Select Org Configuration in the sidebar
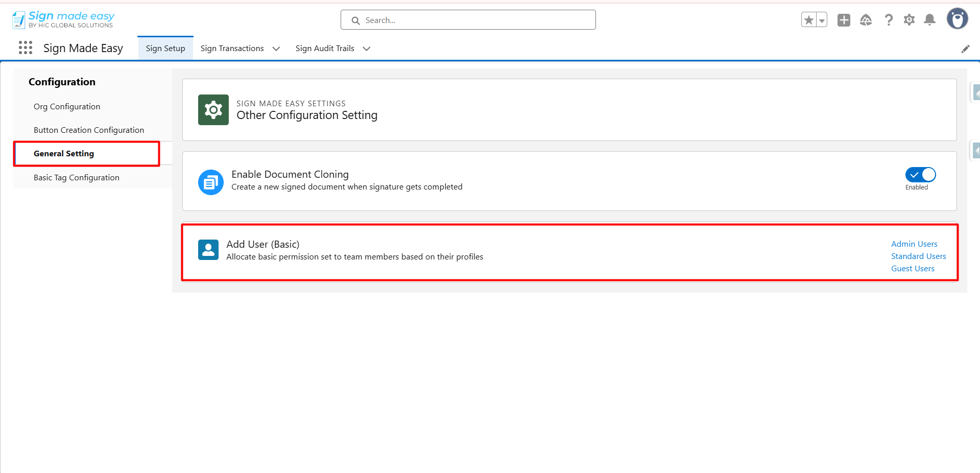The height and width of the screenshot is (473, 980). tap(67, 107)
